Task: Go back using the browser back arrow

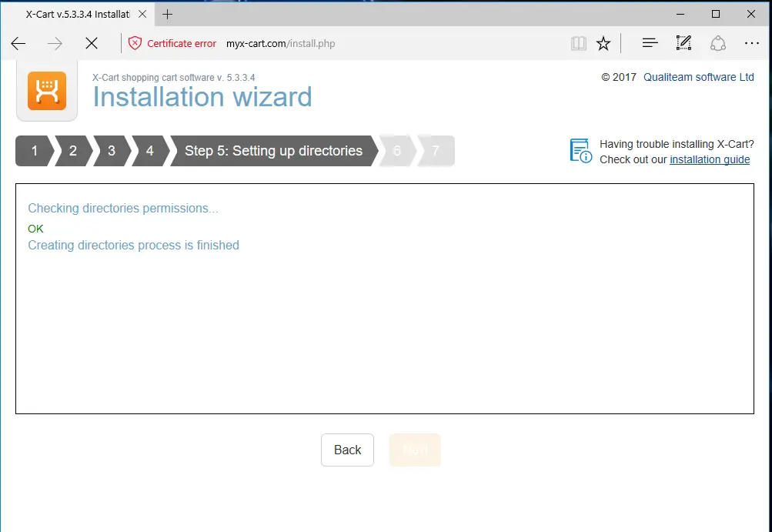Action: click(18, 44)
